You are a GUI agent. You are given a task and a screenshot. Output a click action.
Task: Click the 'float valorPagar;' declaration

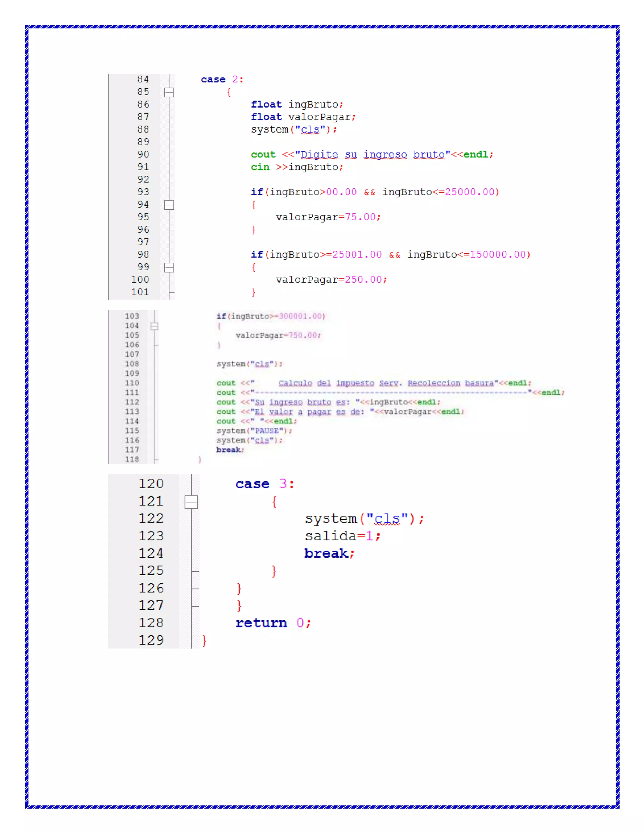click(303, 117)
